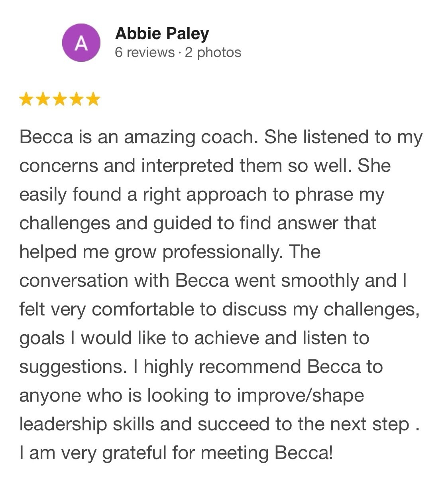View the reviewer's "6 reviews" count
Image resolution: width=448 pixels, height=481 pixels.
pyautogui.click(x=145, y=52)
